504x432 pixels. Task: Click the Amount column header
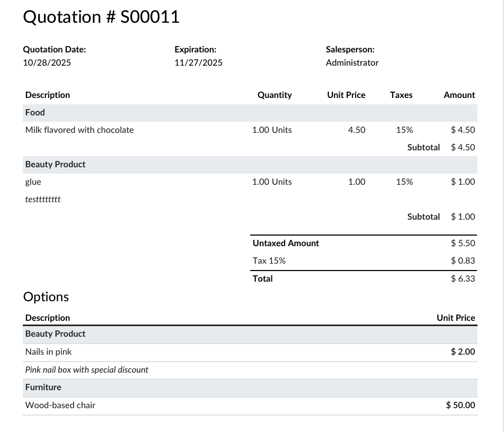(x=459, y=95)
